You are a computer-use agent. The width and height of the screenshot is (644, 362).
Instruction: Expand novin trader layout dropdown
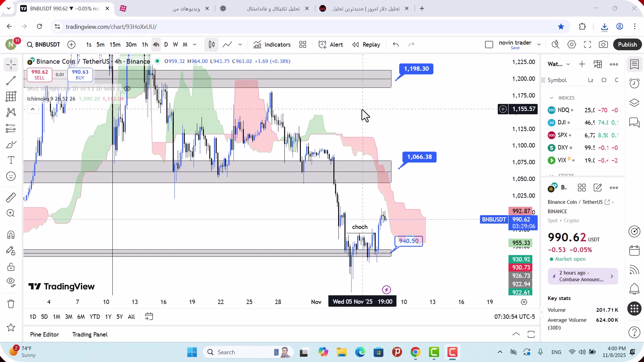539,45
